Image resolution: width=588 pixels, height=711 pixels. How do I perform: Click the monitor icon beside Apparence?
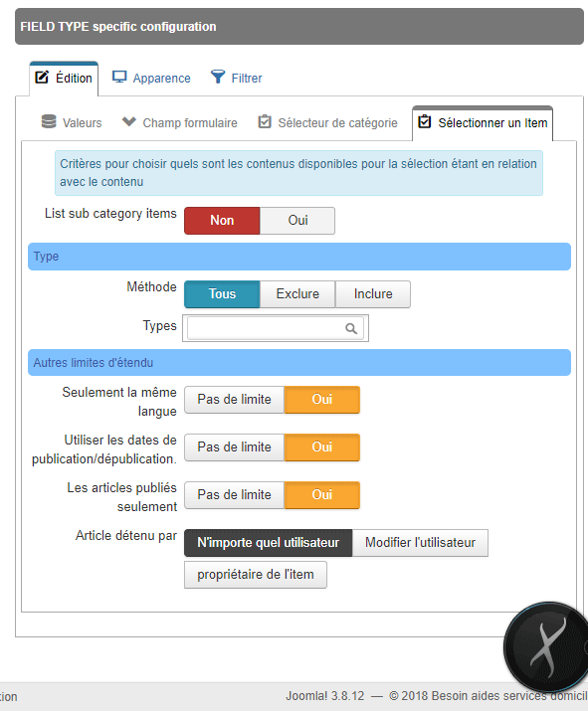(x=119, y=78)
